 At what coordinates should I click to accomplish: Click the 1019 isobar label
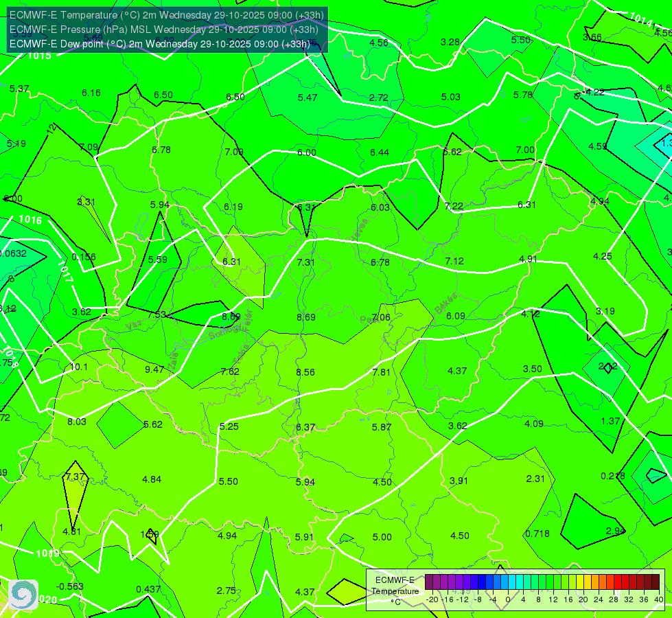point(47,553)
